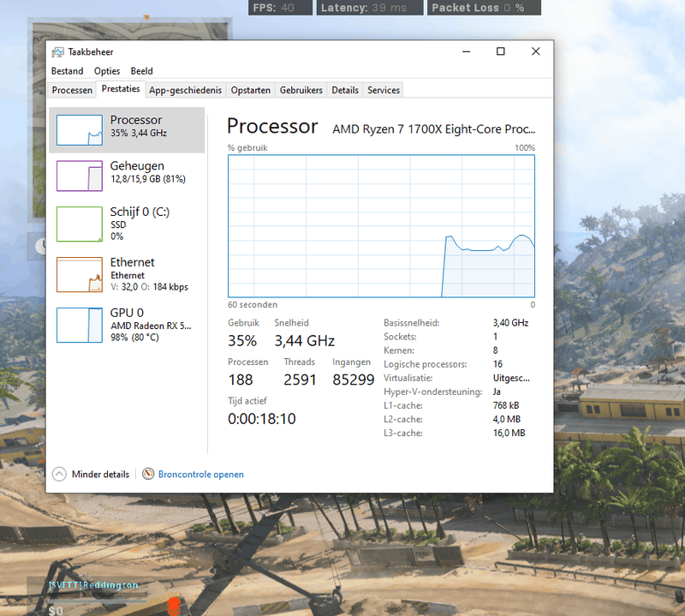Open the Bestand menu
Screen dimensions: 685x616
(67, 71)
